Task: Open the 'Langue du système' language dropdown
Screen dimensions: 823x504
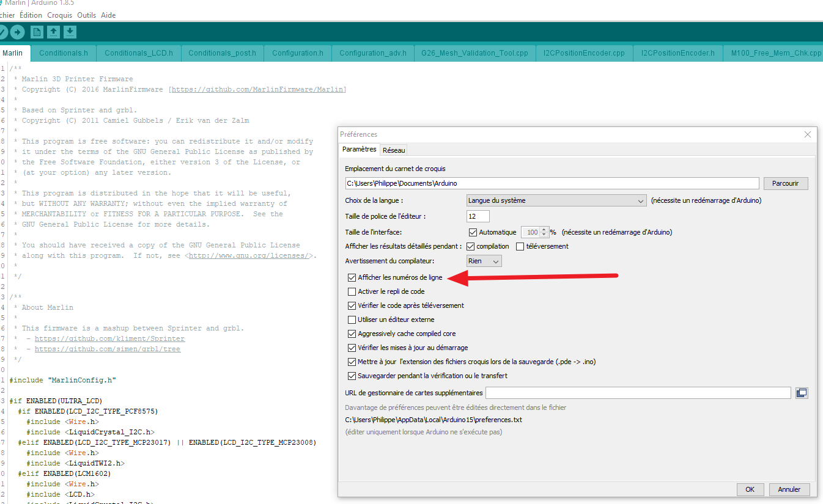Action: point(556,200)
